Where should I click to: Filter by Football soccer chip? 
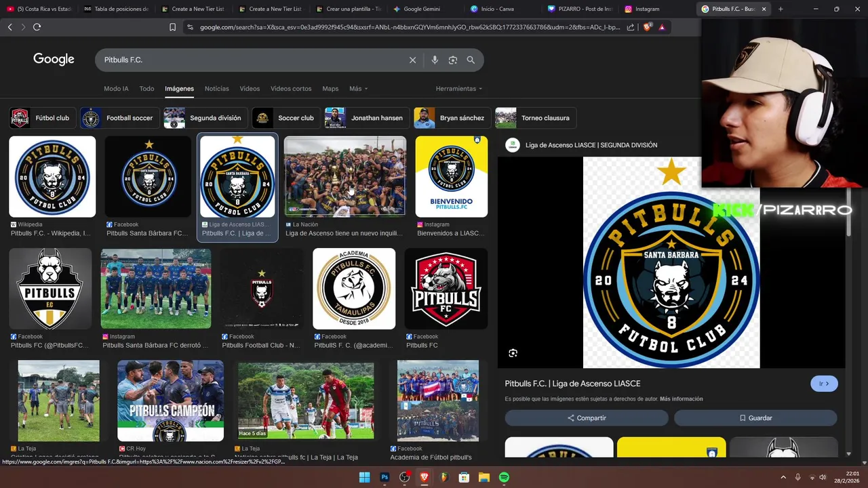pos(119,118)
